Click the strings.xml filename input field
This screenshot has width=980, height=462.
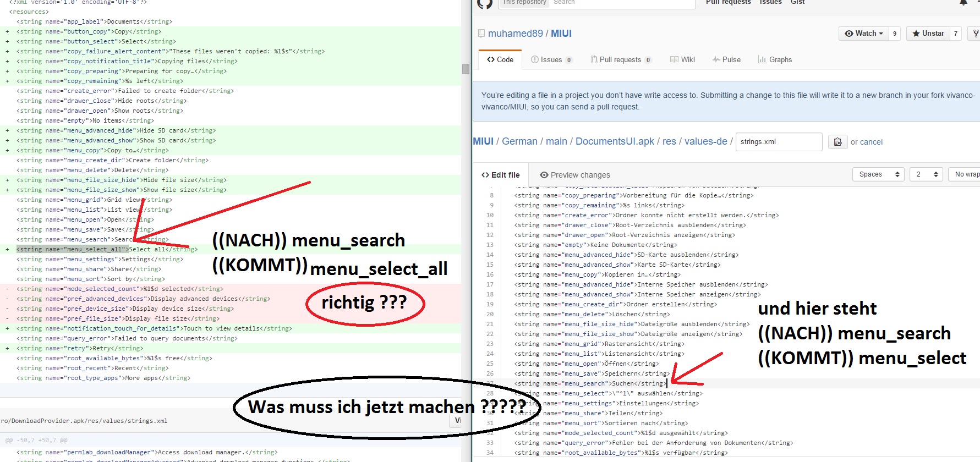click(779, 142)
